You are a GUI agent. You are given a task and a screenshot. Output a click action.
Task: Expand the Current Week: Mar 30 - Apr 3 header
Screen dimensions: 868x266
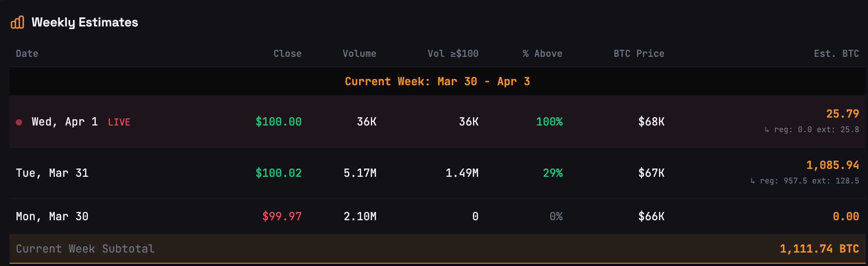(438, 81)
